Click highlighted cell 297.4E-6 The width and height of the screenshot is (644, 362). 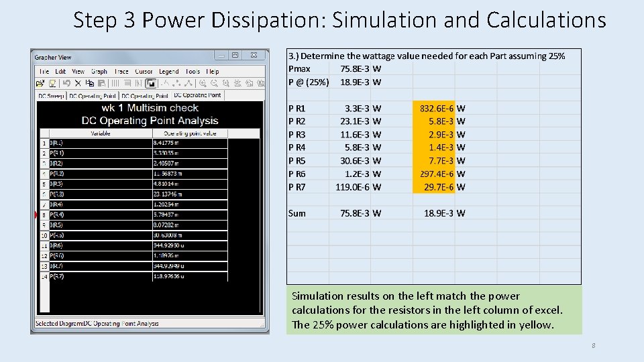point(434,174)
